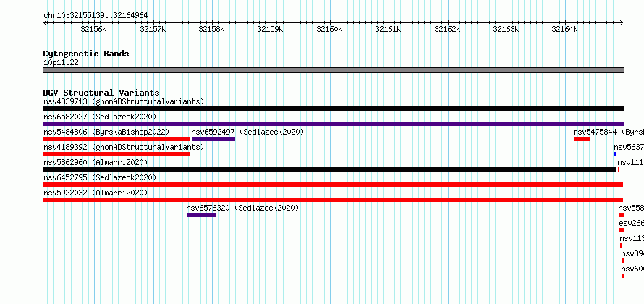Click the 32163k ruler tick label
This screenshot has width=644, height=304.
[x=506, y=29]
